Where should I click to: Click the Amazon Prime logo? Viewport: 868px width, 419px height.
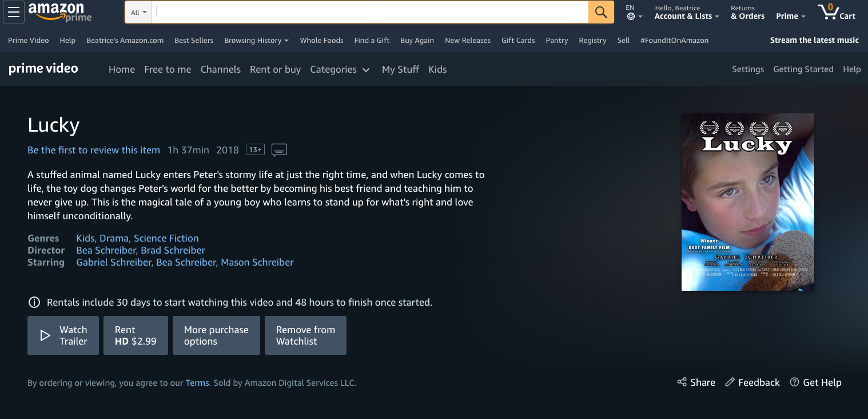59,12
